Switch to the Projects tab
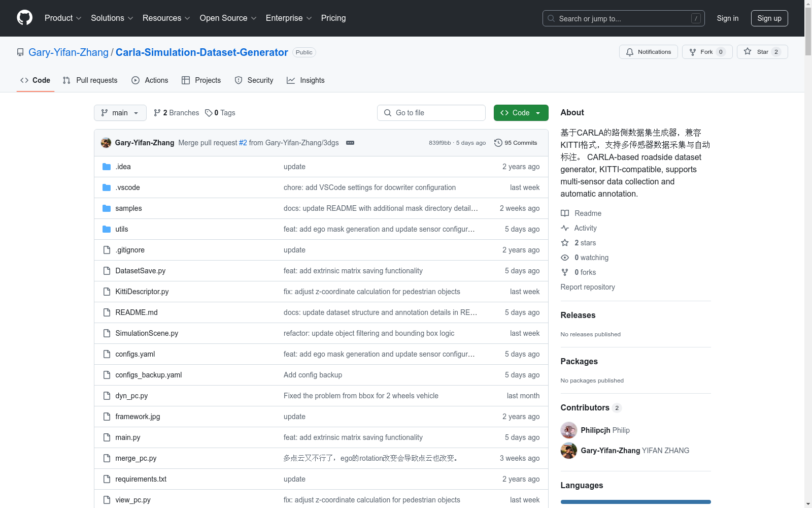The width and height of the screenshot is (812, 508). (x=201, y=80)
